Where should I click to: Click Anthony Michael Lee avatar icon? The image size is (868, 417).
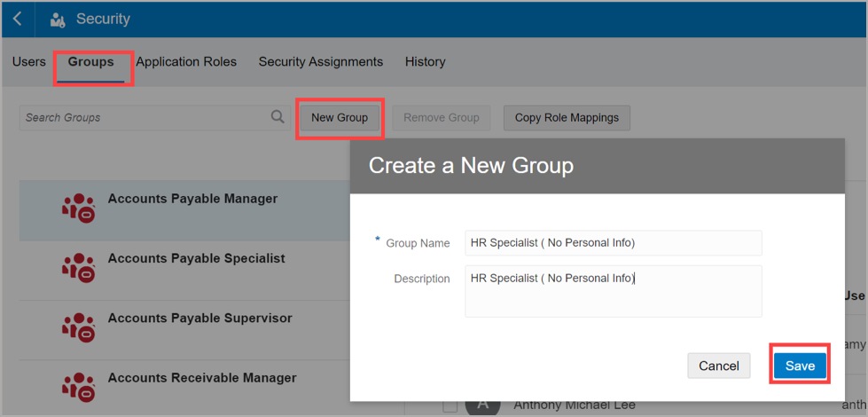pos(483,405)
